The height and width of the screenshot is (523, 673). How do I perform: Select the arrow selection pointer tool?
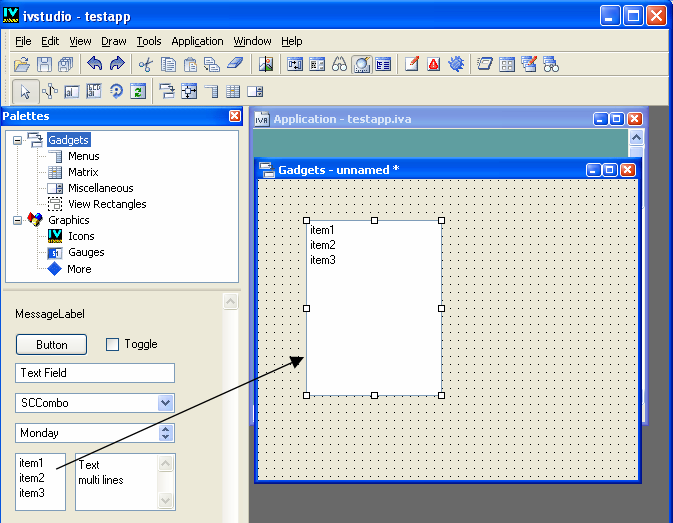(26, 91)
